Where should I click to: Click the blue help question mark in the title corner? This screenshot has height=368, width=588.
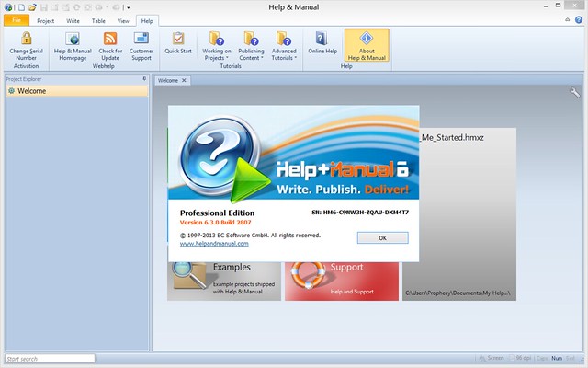coord(579,20)
